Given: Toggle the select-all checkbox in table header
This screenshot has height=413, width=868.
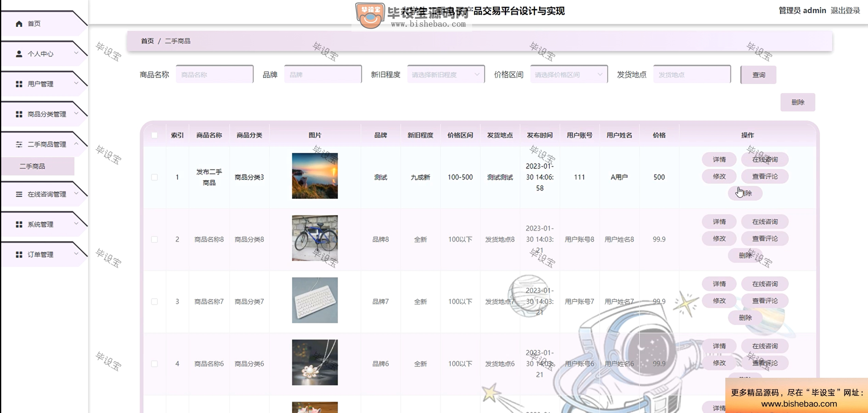Looking at the screenshot, I should [x=154, y=135].
